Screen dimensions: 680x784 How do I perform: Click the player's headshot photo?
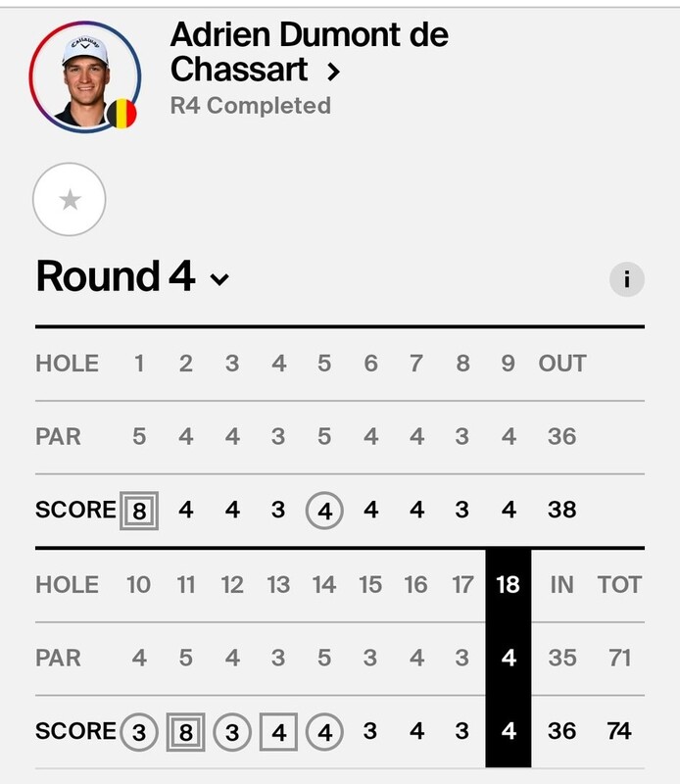tap(82, 75)
